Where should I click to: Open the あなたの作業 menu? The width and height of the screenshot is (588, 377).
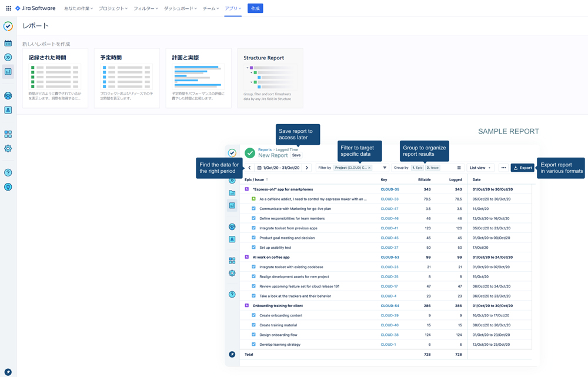tap(78, 8)
